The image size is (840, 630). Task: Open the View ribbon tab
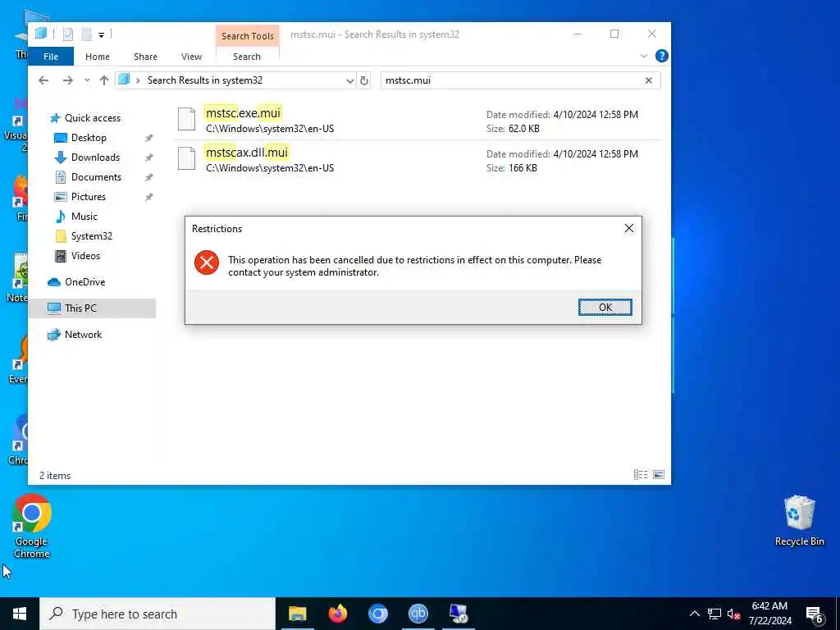[191, 57]
